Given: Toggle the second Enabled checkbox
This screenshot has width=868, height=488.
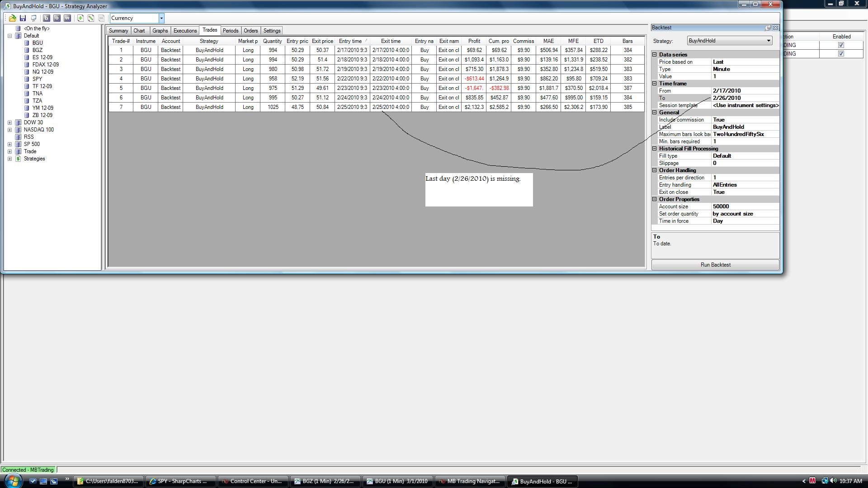Looking at the screenshot, I should point(841,54).
